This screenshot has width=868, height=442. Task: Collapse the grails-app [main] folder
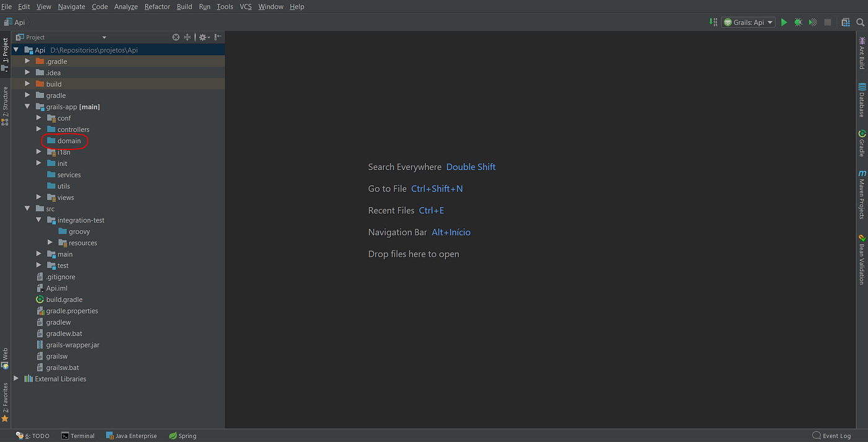pos(27,106)
